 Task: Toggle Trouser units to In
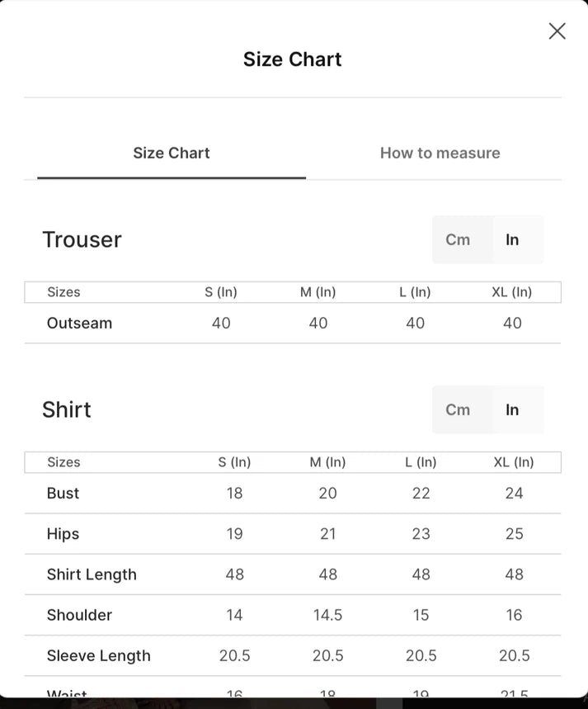(512, 239)
